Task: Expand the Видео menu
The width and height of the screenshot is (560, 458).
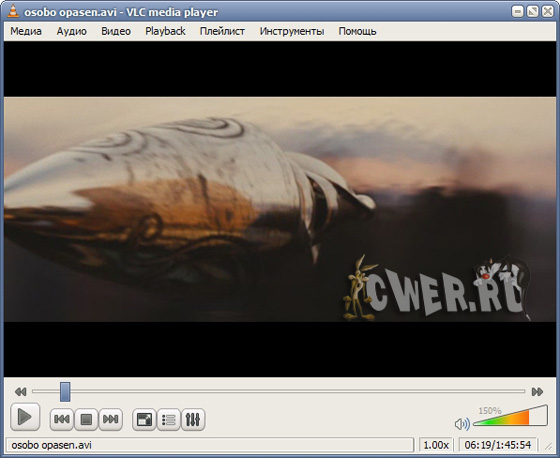Action: click(116, 31)
